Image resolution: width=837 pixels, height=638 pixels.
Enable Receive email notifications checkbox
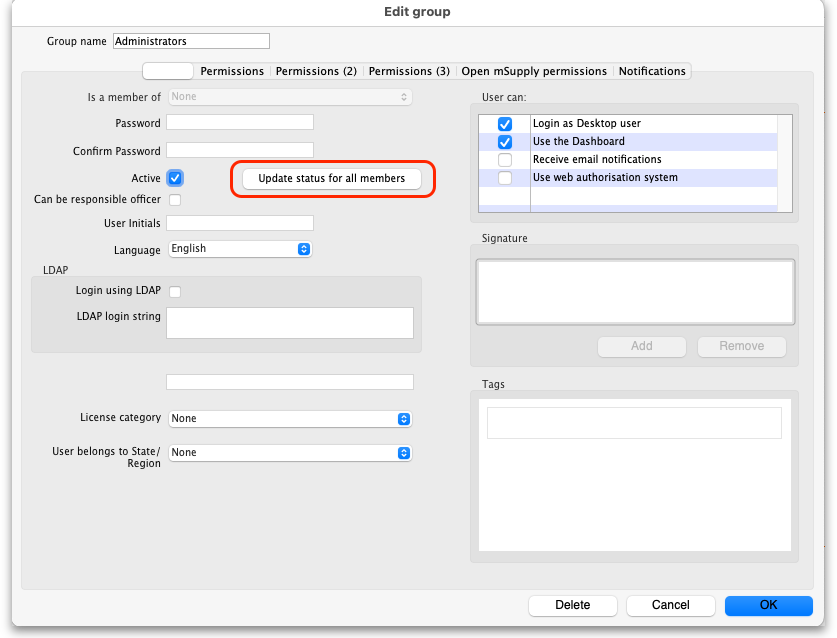tap(505, 160)
